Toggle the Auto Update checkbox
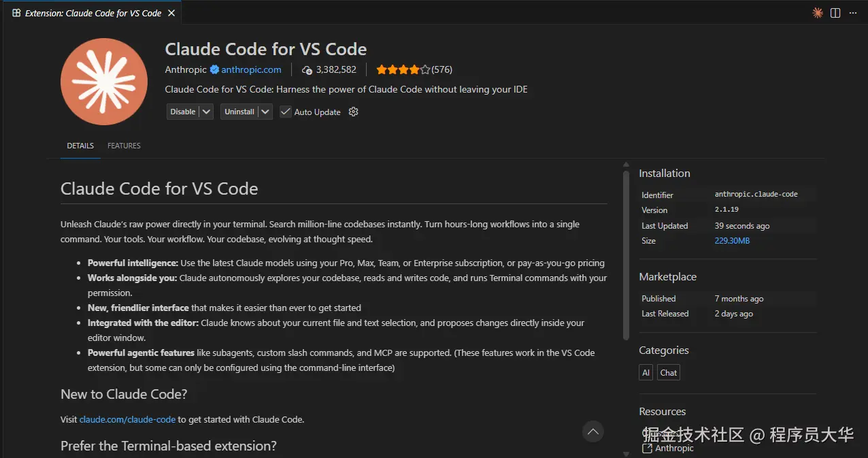The image size is (868, 458). [x=286, y=112]
